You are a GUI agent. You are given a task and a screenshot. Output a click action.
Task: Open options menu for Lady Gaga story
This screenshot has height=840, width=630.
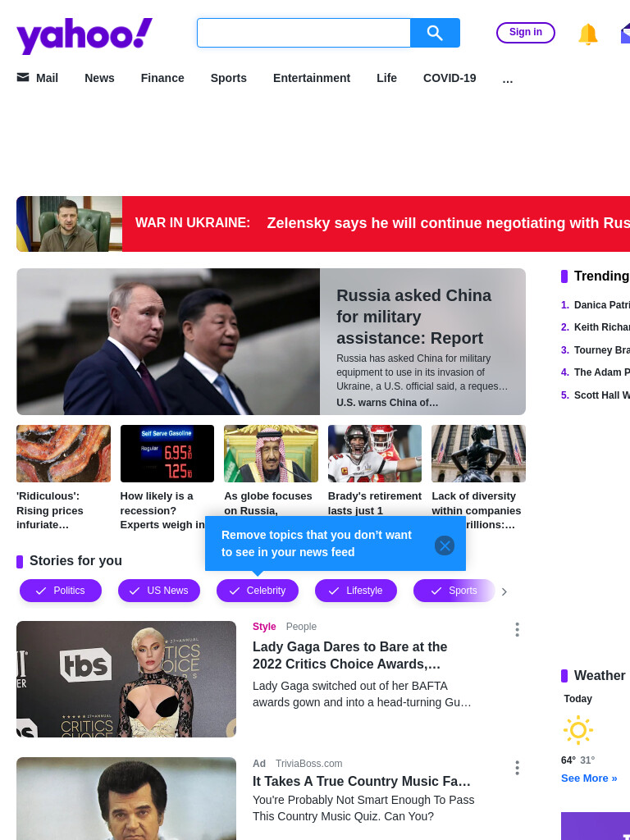coord(517,629)
